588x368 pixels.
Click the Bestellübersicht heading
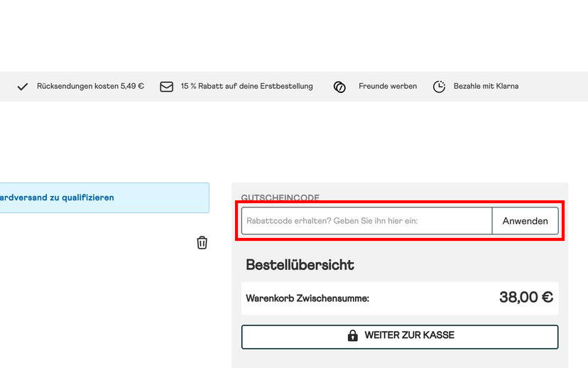[x=300, y=265]
